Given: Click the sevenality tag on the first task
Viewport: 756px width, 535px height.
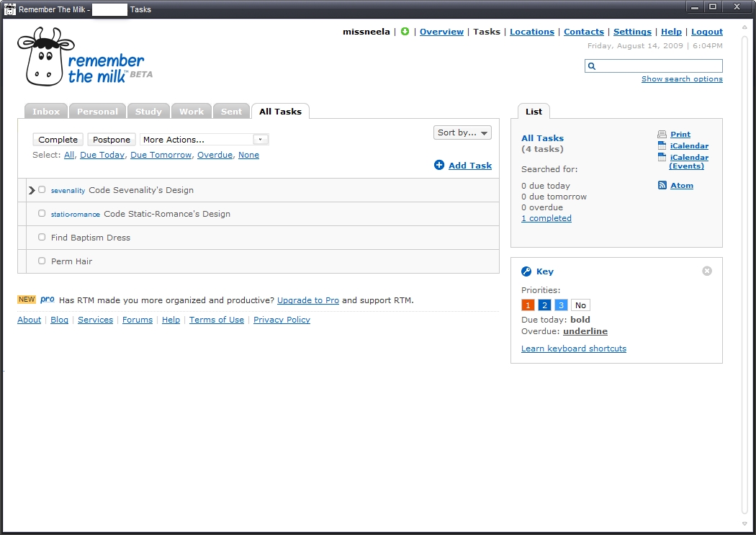Looking at the screenshot, I should click(68, 190).
